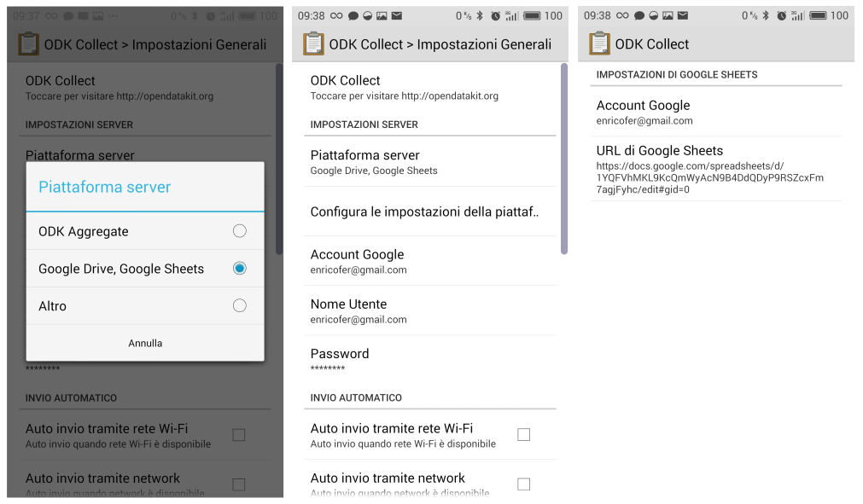Screen dimensions: 863x504
Task: Tap alarm clock icon in Impostazioni Generali 09:38 status bar
Action: tap(495, 16)
